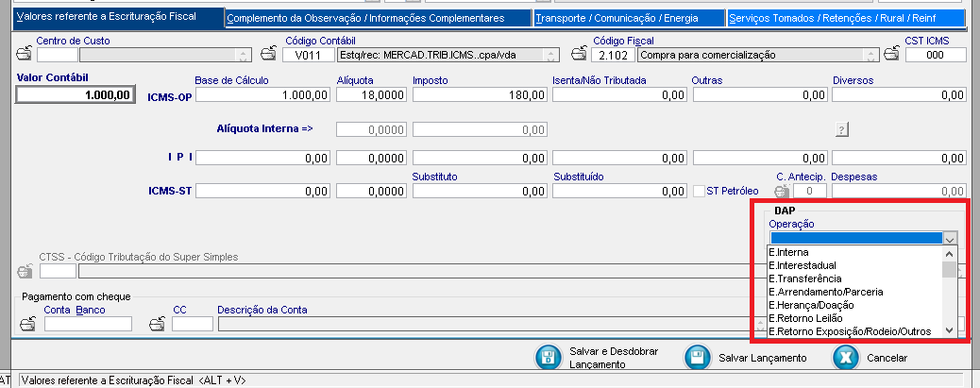Click ICMS-ST alíquota field
Viewport: 980px width, 388px height.
372,192
